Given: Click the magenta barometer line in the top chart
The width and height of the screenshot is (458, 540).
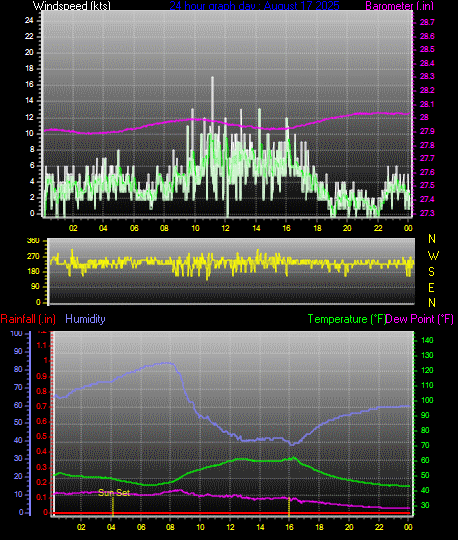Looking at the screenshot, I should tap(227, 123).
